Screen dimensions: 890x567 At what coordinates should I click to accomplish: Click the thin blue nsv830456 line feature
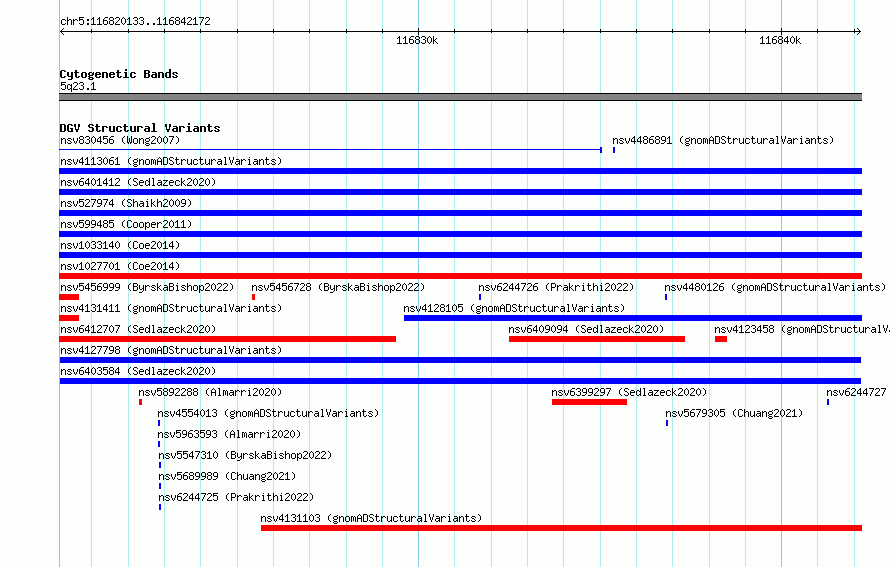[x=330, y=150]
